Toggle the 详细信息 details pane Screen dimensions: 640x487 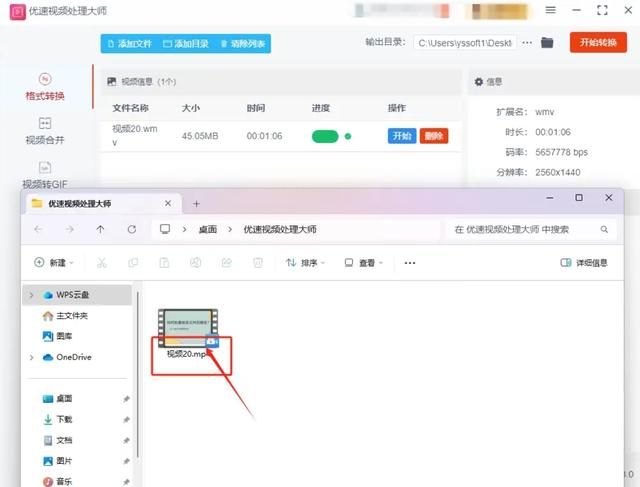pos(584,263)
